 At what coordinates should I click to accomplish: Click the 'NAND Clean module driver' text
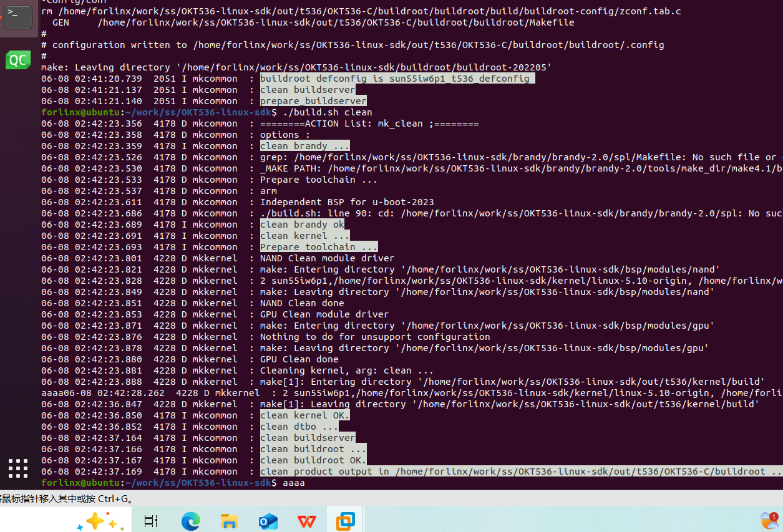(328, 258)
